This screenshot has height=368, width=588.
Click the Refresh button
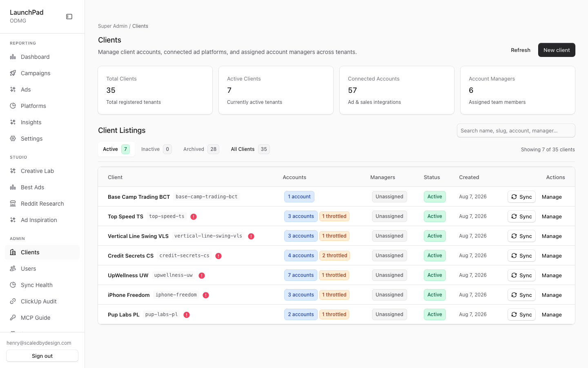tap(521, 50)
